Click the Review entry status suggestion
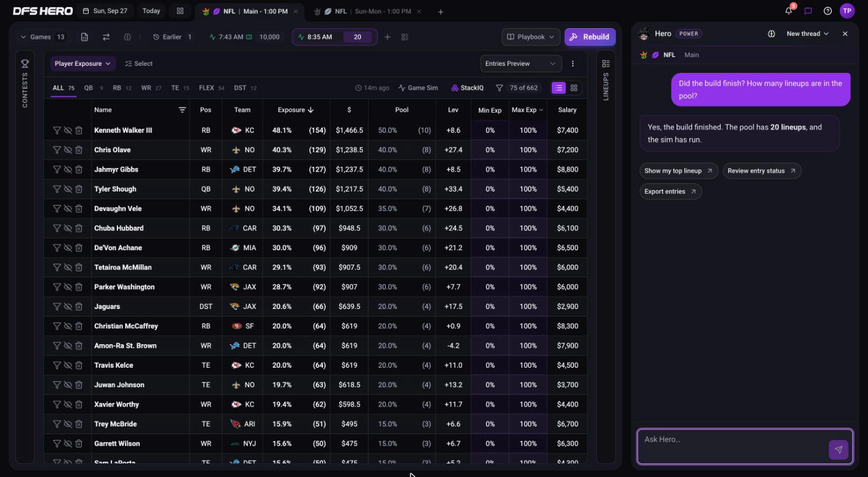Image resolution: width=868 pixels, height=477 pixels. point(762,171)
